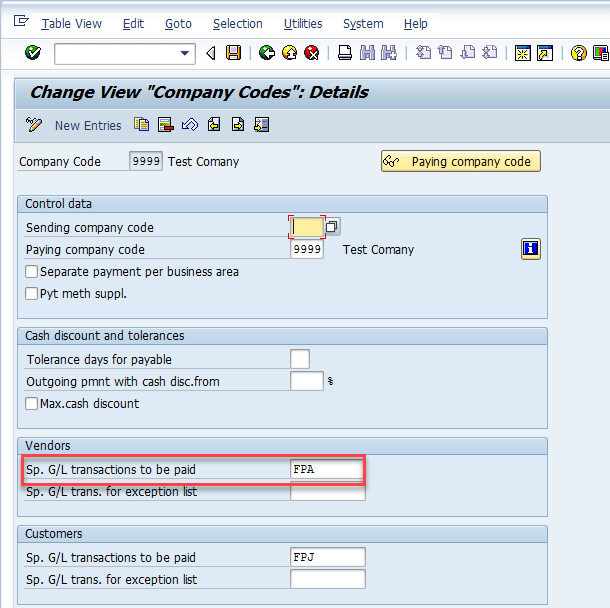
Task: Open the Help menu
Action: coord(415,24)
